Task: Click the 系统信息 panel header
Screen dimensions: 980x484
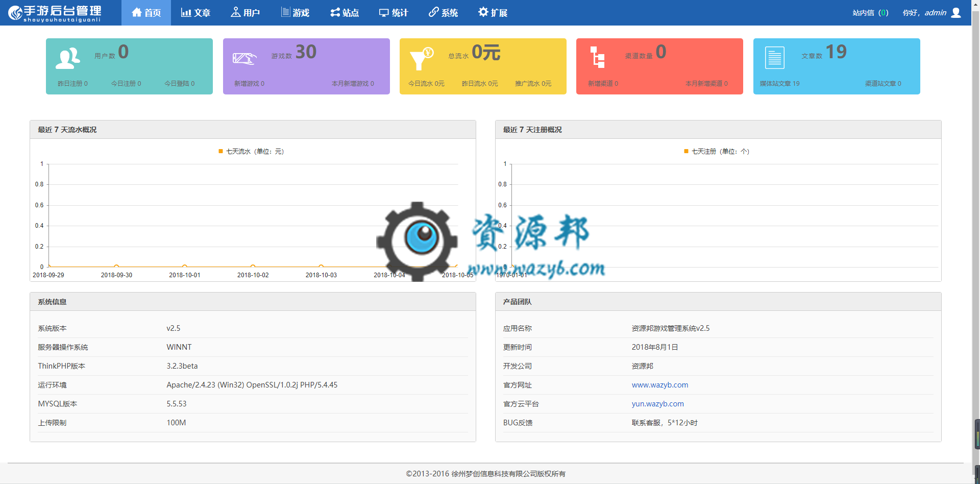Action: (x=253, y=302)
